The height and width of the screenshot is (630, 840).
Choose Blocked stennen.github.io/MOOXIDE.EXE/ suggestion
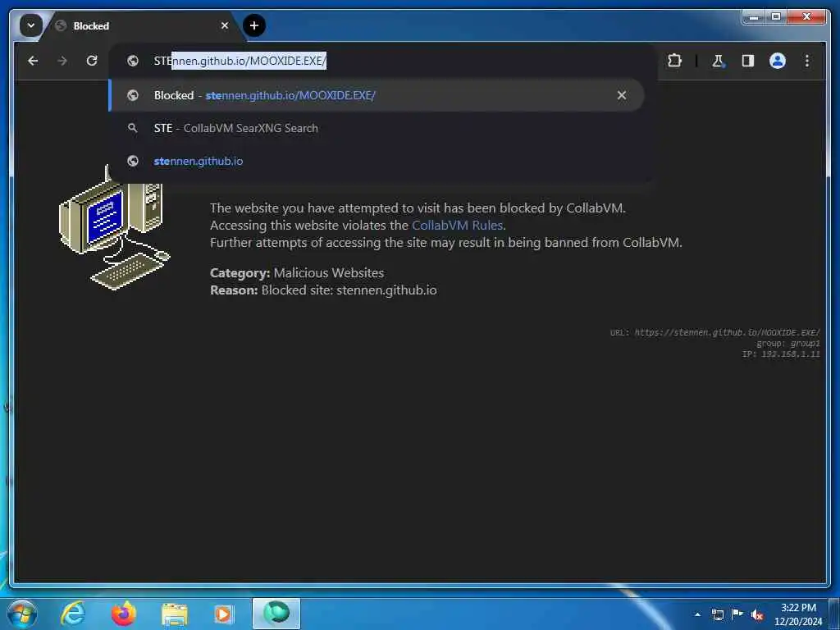pyautogui.click(x=377, y=95)
